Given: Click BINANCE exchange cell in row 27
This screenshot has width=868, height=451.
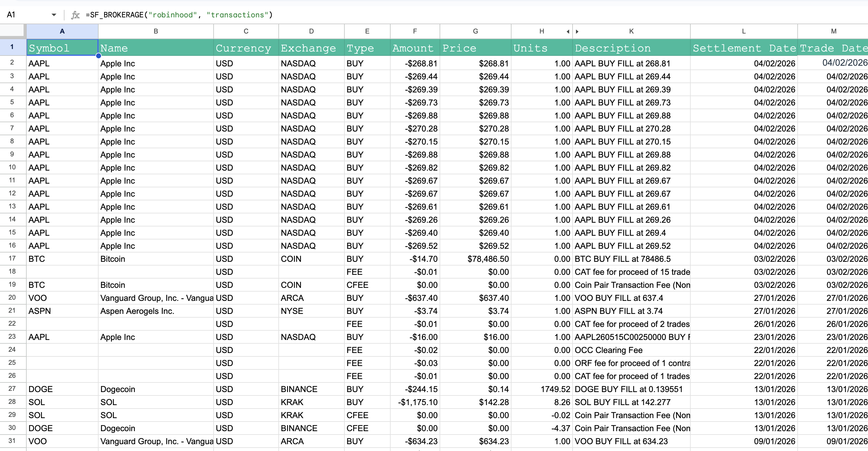Looking at the screenshot, I should (311, 389).
